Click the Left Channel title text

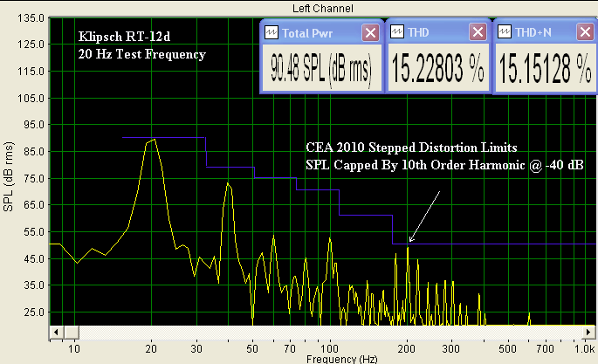tap(323, 9)
